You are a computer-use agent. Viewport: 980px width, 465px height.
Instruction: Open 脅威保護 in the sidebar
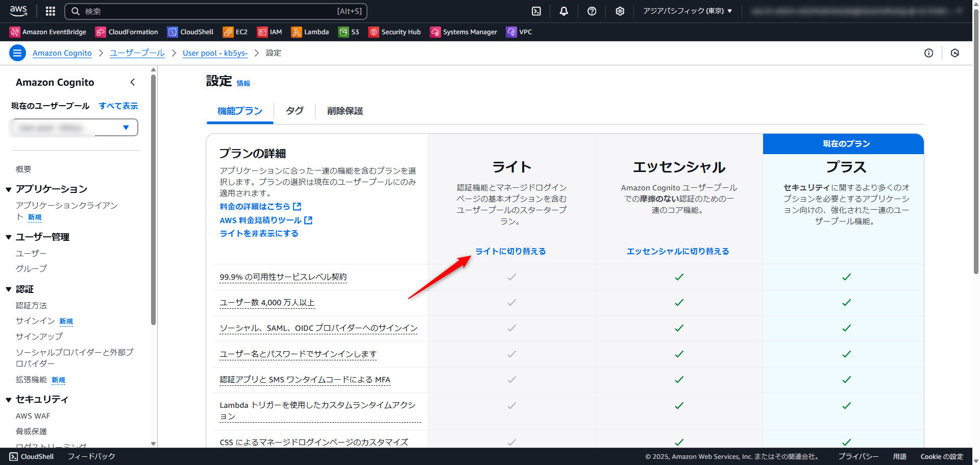31,431
